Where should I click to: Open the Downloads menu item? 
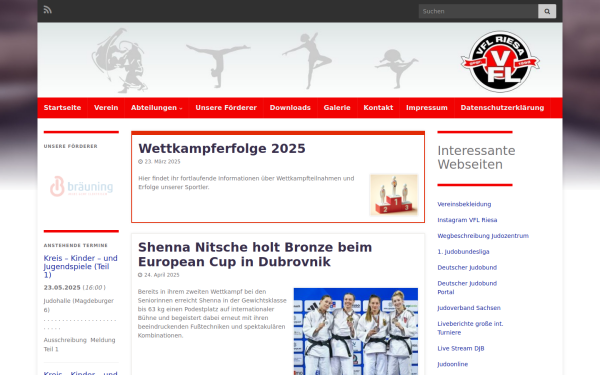(x=290, y=108)
